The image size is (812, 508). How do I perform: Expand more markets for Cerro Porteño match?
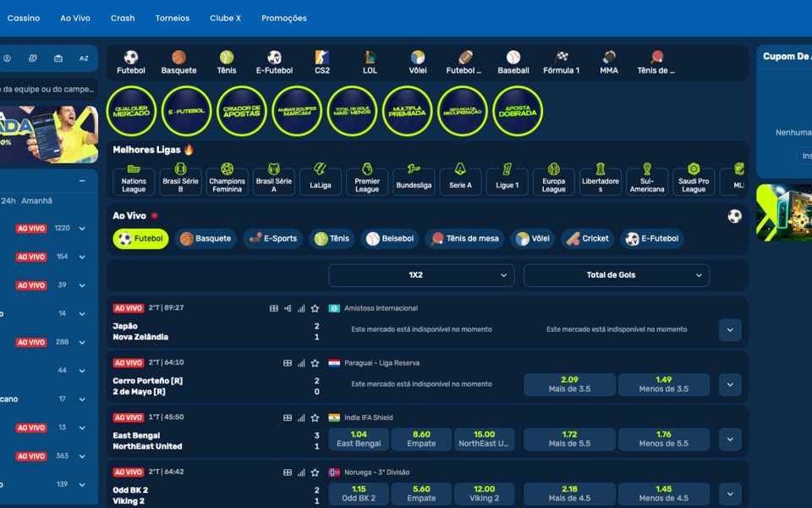(730, 384)
